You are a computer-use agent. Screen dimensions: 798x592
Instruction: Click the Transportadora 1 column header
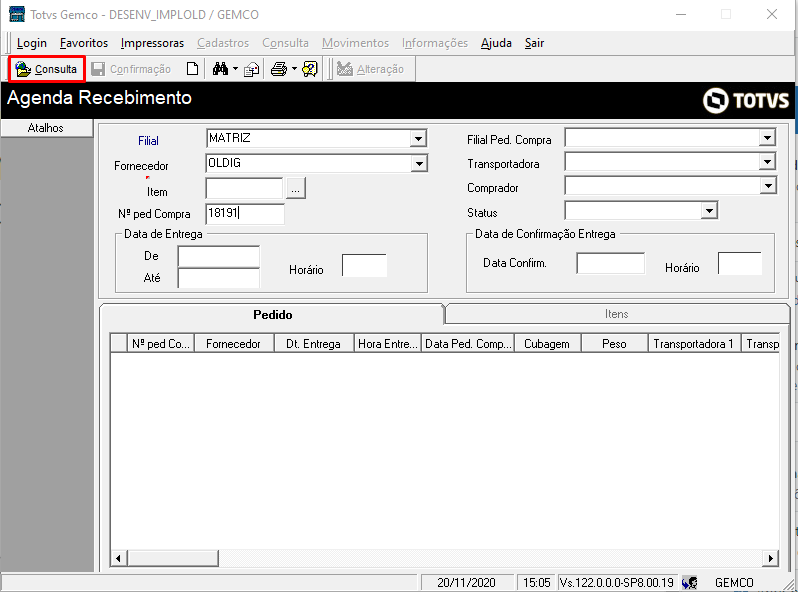tap(694, 344)
